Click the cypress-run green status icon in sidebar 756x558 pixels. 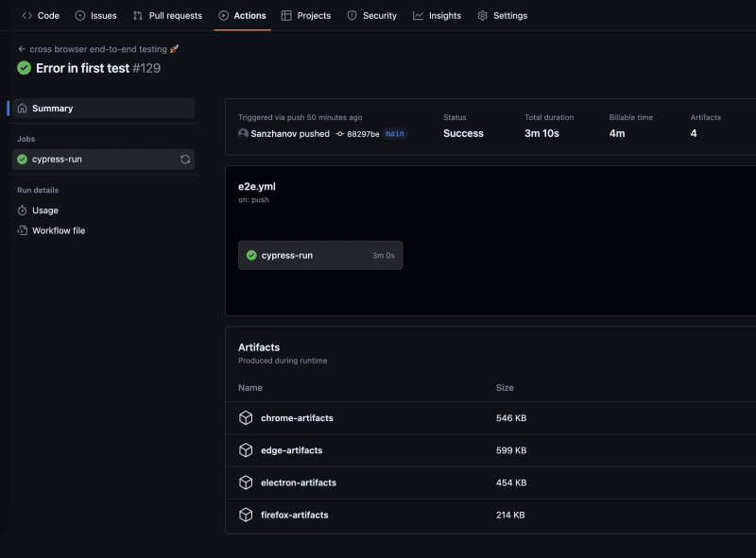point(22,159)
